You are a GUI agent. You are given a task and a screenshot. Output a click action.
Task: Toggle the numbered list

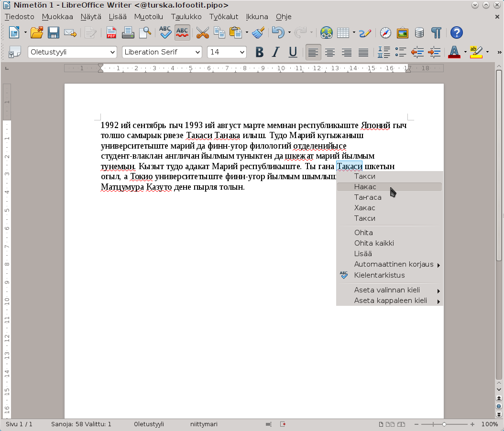(x=384, y=52)
